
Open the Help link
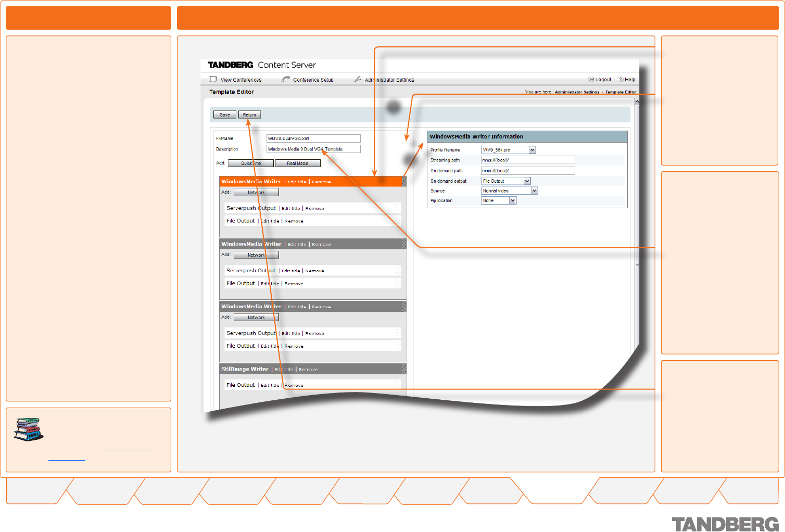630,80
